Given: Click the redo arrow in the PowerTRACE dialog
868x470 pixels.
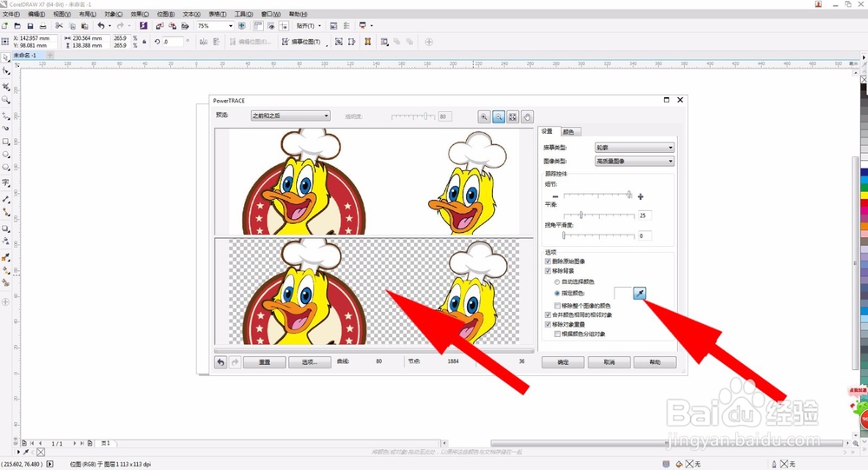Looking at the screenshot, I should coord(234,362).
